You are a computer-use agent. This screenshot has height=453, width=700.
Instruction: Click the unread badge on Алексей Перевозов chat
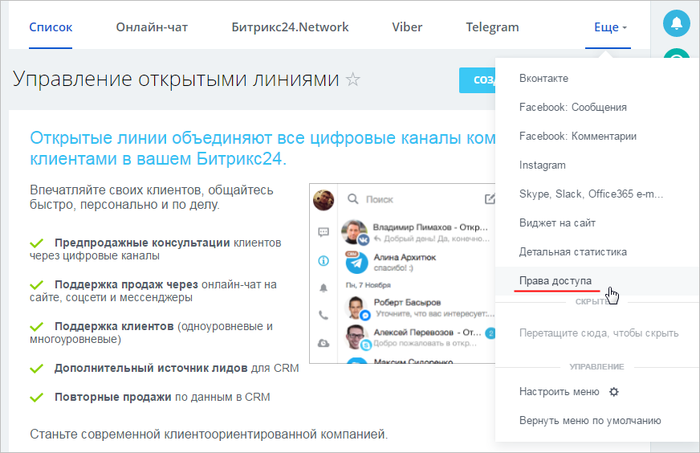(490, 333)
